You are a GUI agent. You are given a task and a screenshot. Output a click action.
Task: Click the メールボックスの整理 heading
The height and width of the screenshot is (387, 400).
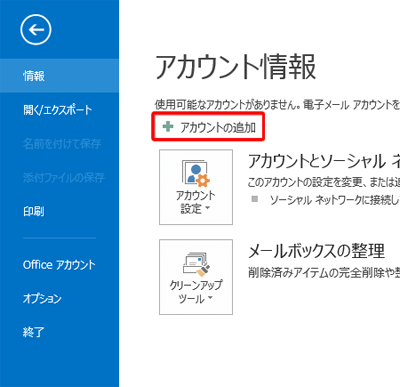coord(317,251)
